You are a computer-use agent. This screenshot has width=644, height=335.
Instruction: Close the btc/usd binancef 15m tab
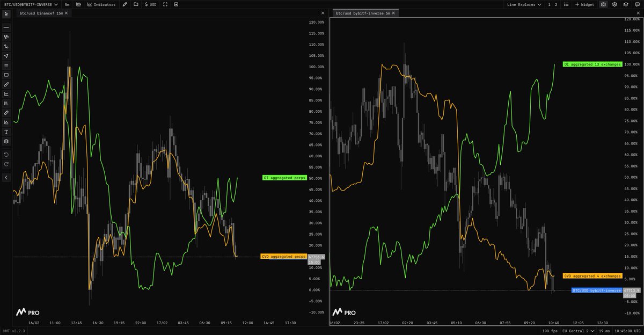coord(66,13)
